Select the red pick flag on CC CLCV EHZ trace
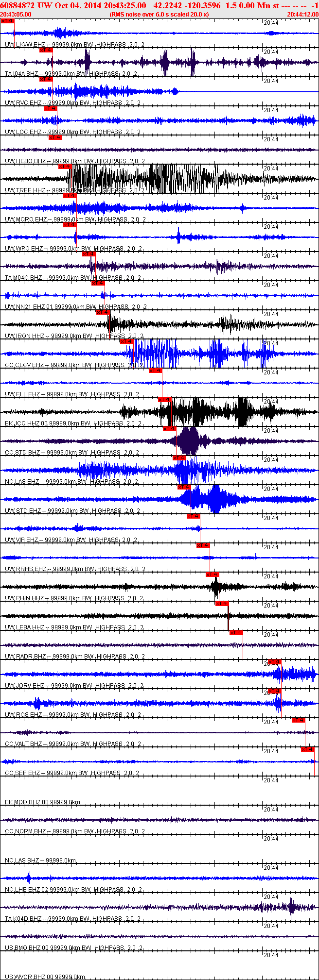The image size is (319, 980). [127, 341]
